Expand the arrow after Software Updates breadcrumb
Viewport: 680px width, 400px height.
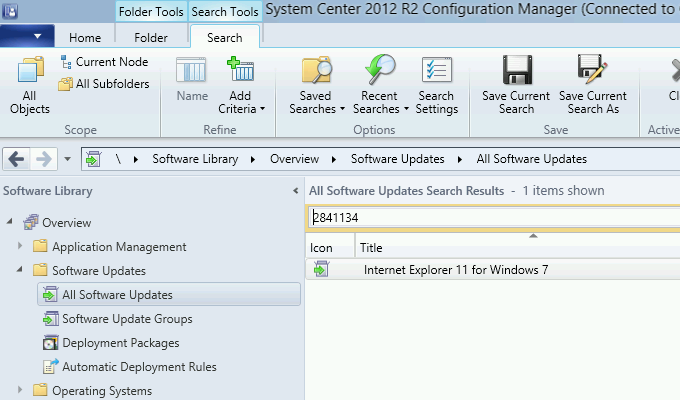(460, 159)
